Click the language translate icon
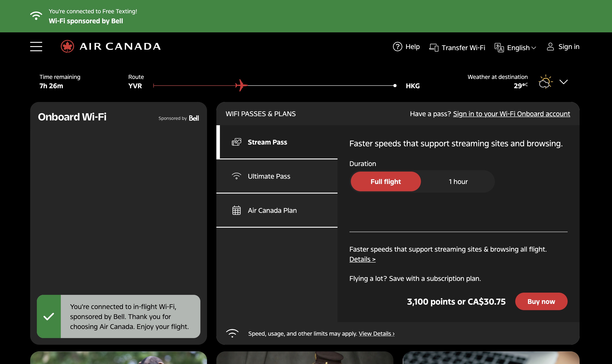The height and width of the screenshot is (364, 612). point(499,48)
